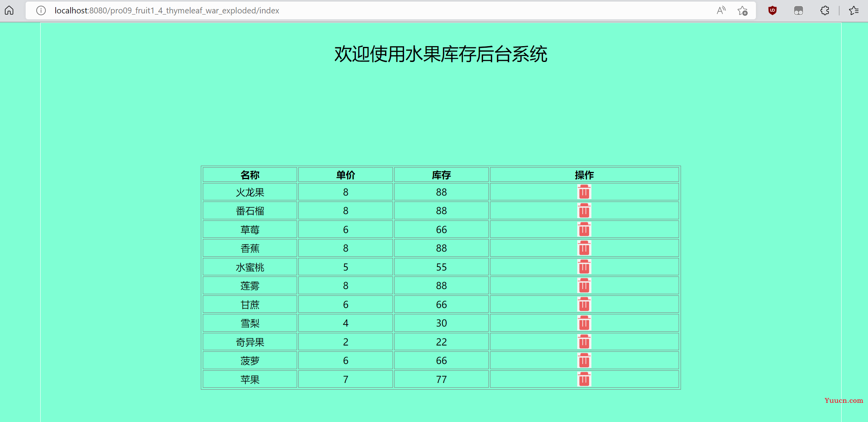Image resolution: width=868 pixels, height=422 pixels.
Task: Open the browser Extensions menu
Action: click(825, 11)
